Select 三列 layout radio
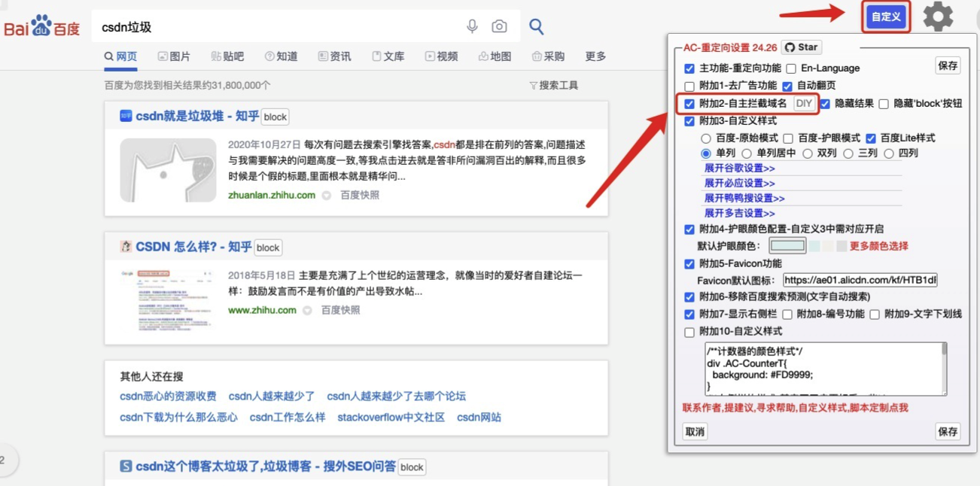 [x=848, y=153]
